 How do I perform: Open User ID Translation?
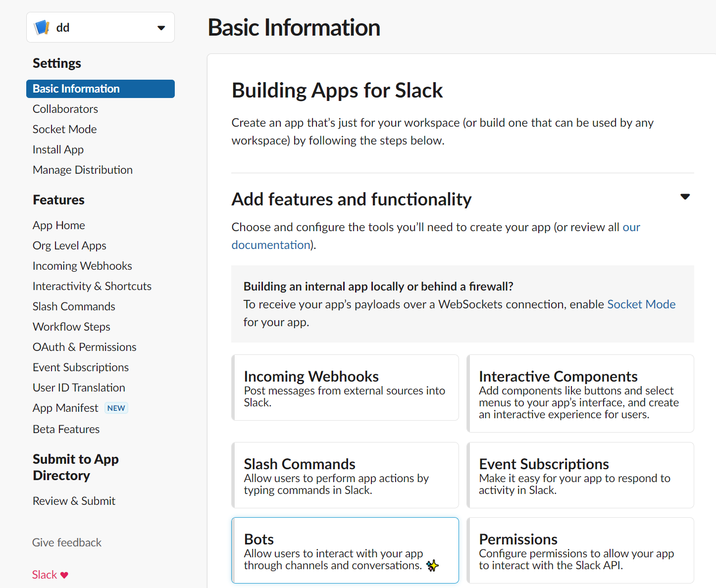pos(79,388)
